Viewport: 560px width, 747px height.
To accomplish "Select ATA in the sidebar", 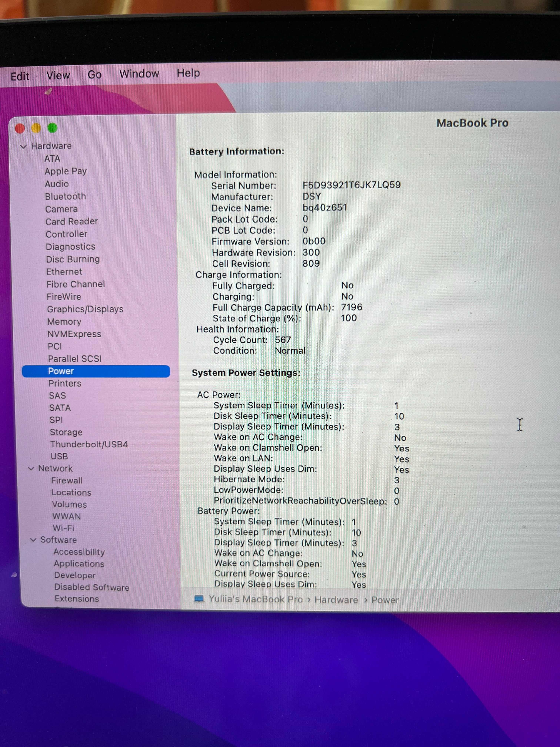I will point(52,159).
